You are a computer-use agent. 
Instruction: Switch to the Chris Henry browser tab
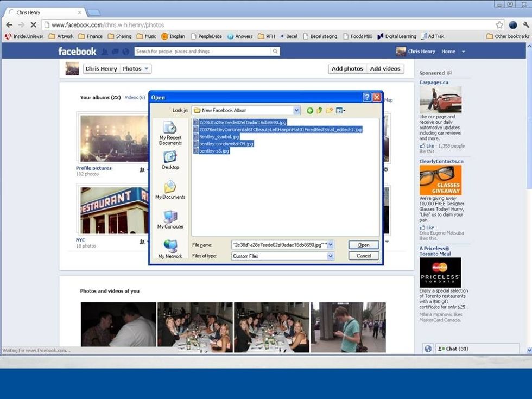(x=44, y=12)
